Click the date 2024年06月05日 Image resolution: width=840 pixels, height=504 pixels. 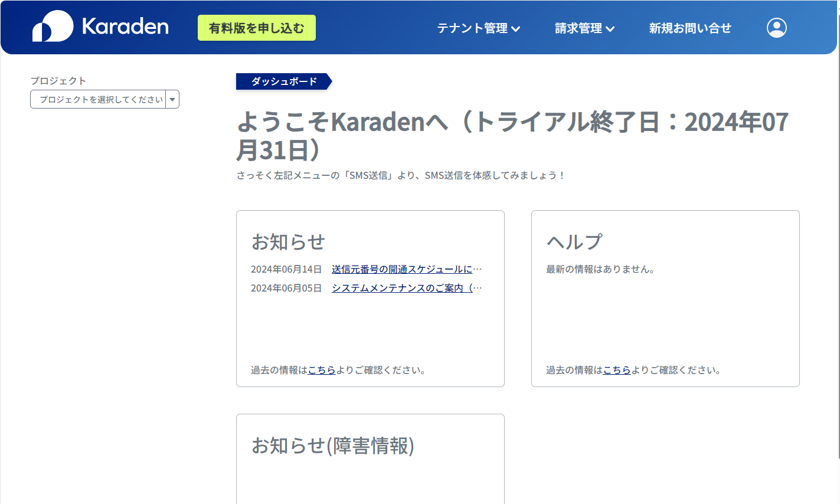286,288
